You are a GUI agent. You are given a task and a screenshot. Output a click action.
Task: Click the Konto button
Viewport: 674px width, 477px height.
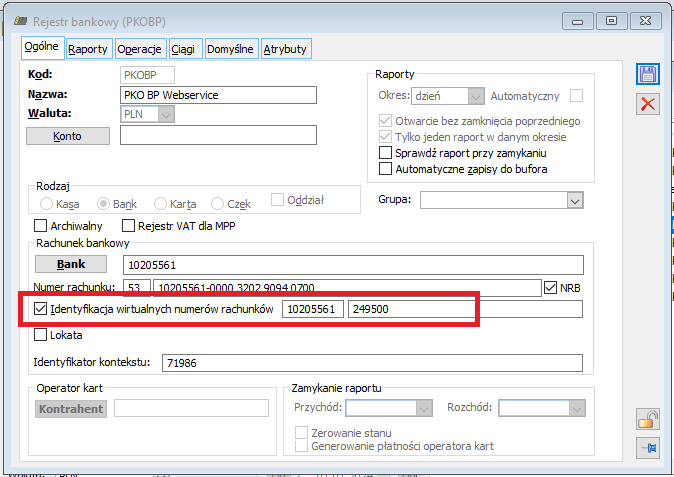[68, 136]
